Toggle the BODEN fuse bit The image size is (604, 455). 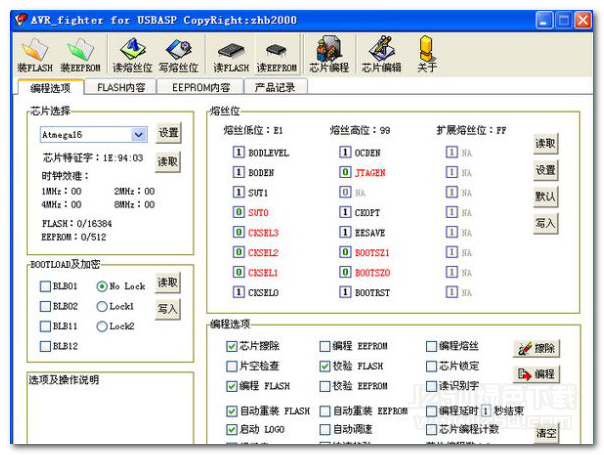pos(238,172)
